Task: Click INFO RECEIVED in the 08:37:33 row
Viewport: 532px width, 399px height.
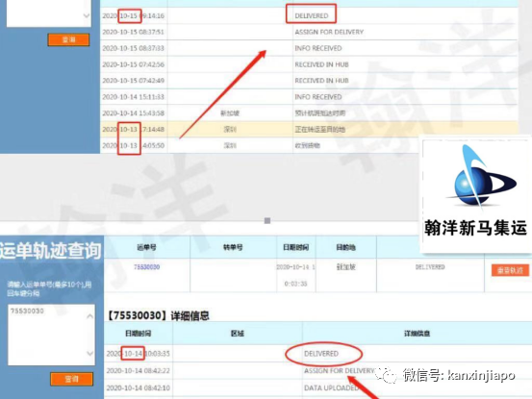Action: point(318,48)
